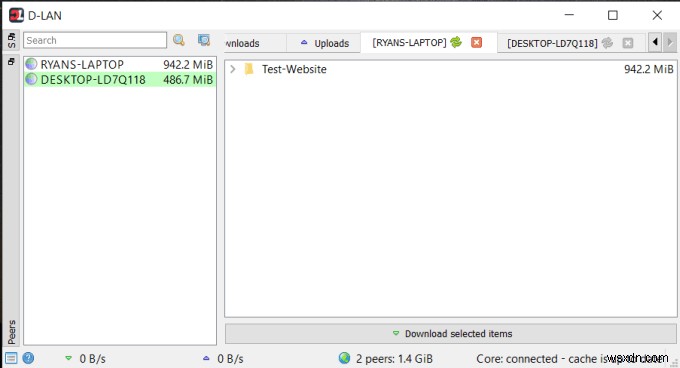Image resolution: width=680 pixels, height=368 pixels.
Task: Select RYANS-LAPTOP in peers list
Action: point(120,64)
